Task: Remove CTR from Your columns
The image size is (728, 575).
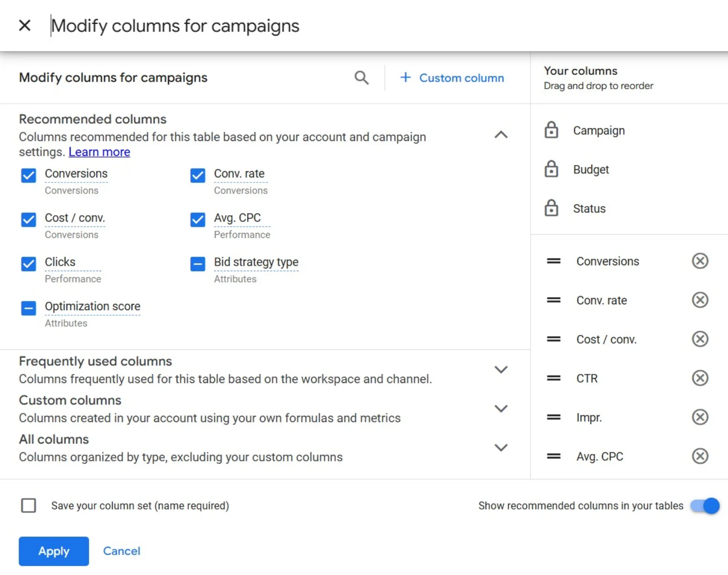Action: click(x=700, y=378)
